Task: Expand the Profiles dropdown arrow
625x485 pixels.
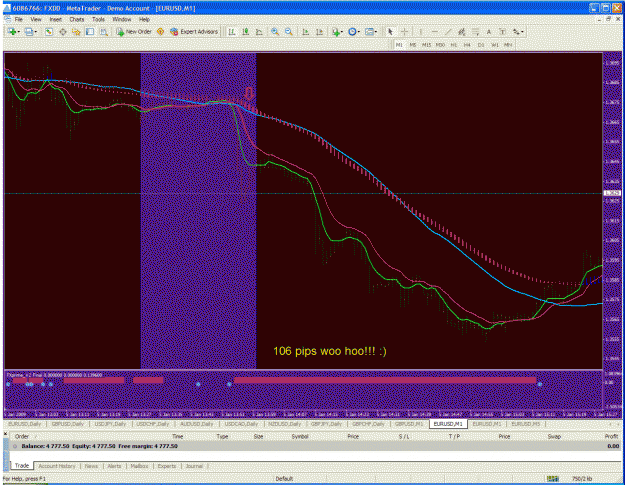Action: 35,32
